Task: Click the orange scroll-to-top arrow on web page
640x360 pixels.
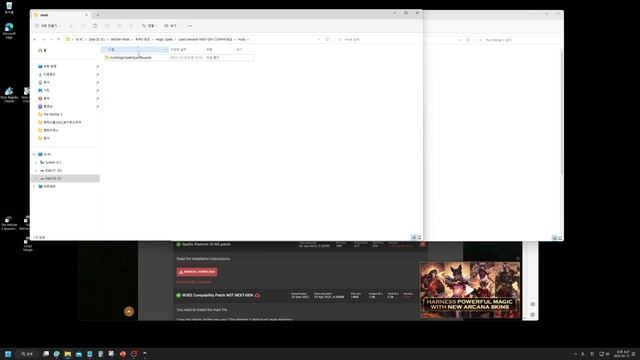Action: 129,311
